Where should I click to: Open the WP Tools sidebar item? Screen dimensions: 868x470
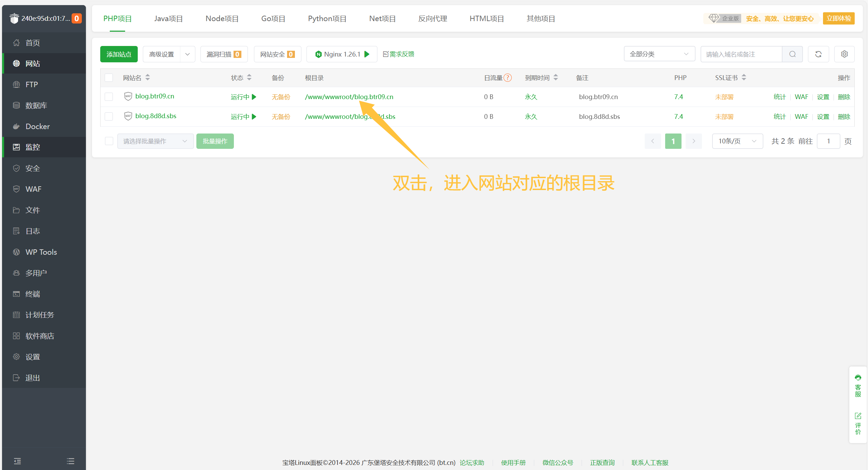coord(41,252)
